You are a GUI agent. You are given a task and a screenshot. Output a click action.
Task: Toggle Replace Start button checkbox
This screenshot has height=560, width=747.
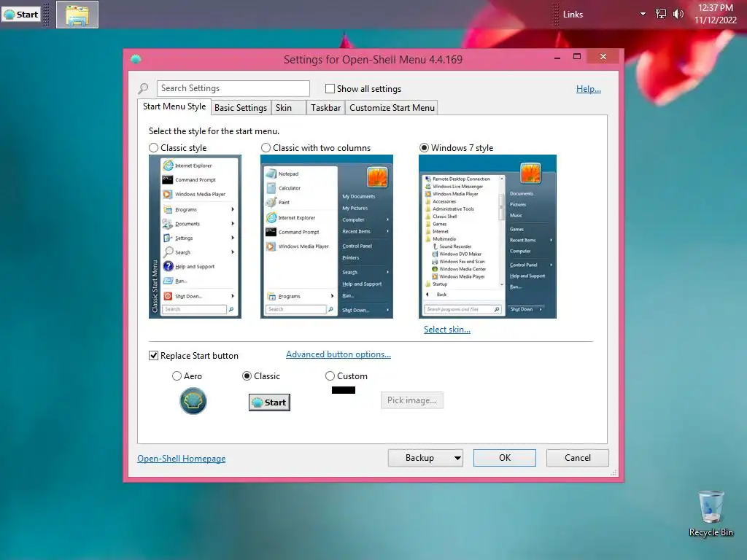pyautogui.click(x=153, y=356)
